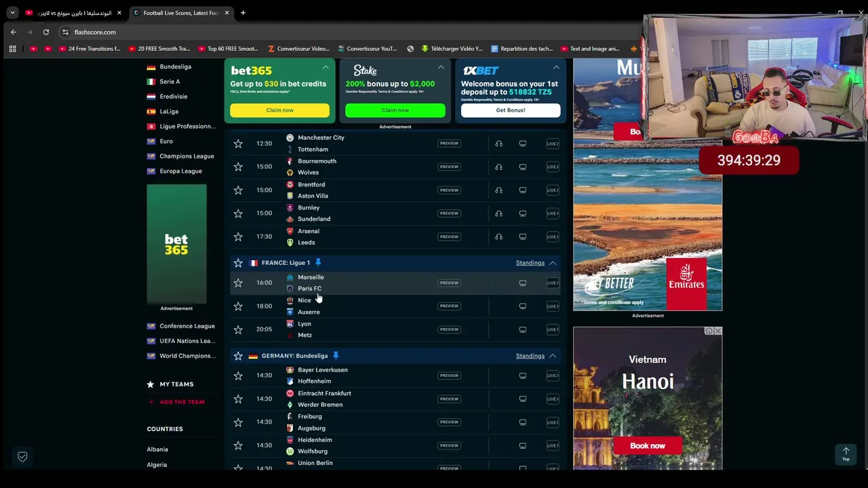Viewport: 868px width, 488px height.
Task: Click TV icon for Lyon vs Metz
Action: coord(523,329)
